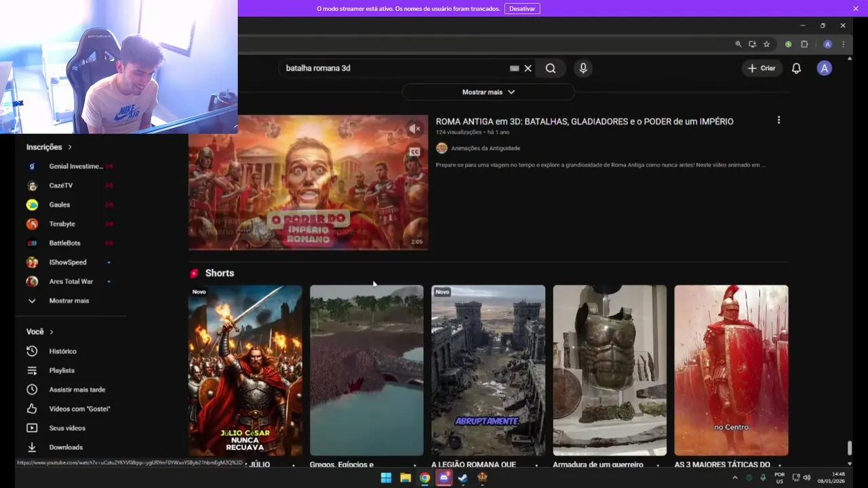Click the microphone icon in system tray
This screenshot has height=488, width=868.
763,478
